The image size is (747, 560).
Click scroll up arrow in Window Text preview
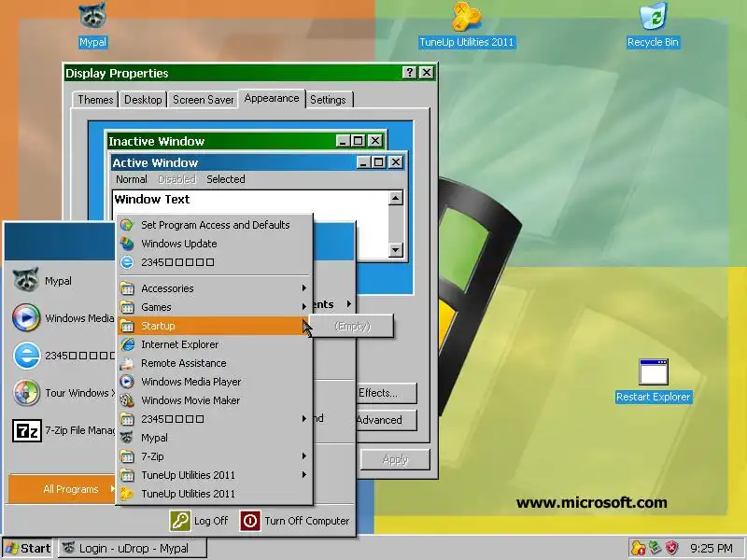[395, 198]
